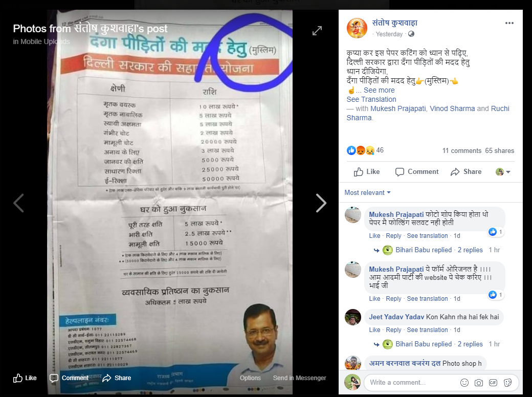This screenshot has width=532, height=397.
Task: Open the post options ellipsis menu
Action: [509, 23]
